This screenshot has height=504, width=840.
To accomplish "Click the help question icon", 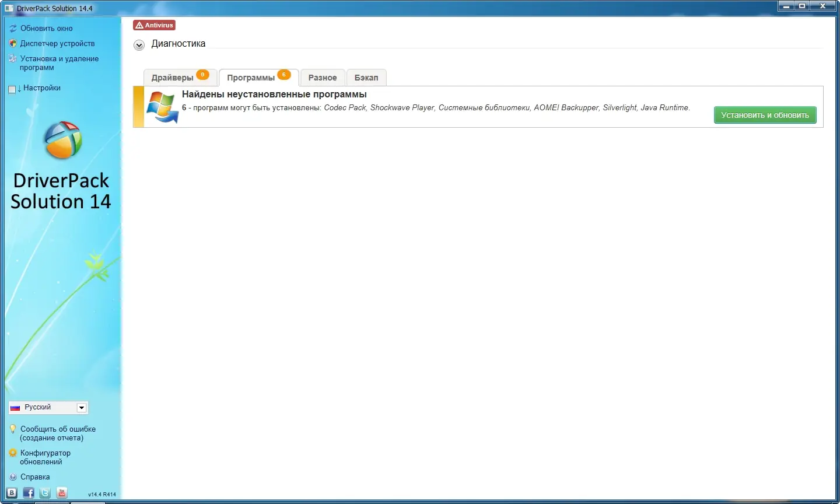I will pos(13,477).
